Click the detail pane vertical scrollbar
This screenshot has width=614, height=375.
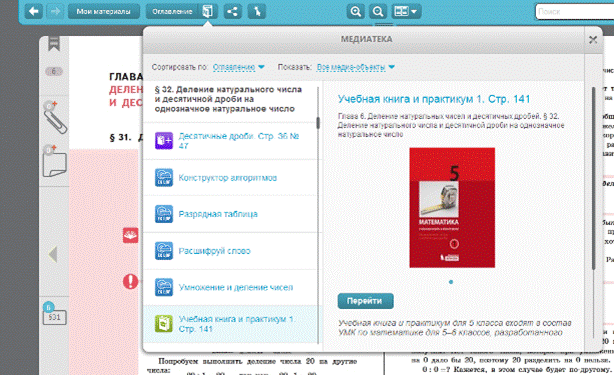pos(594,178)
